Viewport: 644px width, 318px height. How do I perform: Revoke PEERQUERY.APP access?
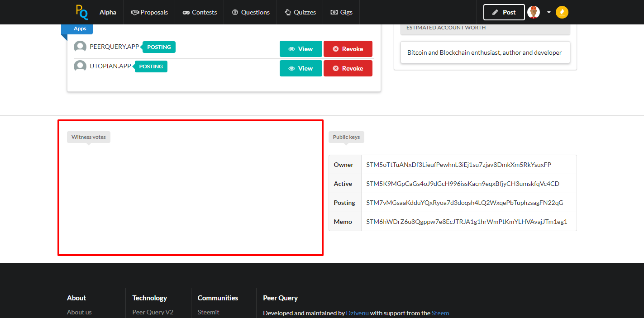[348, 49]
